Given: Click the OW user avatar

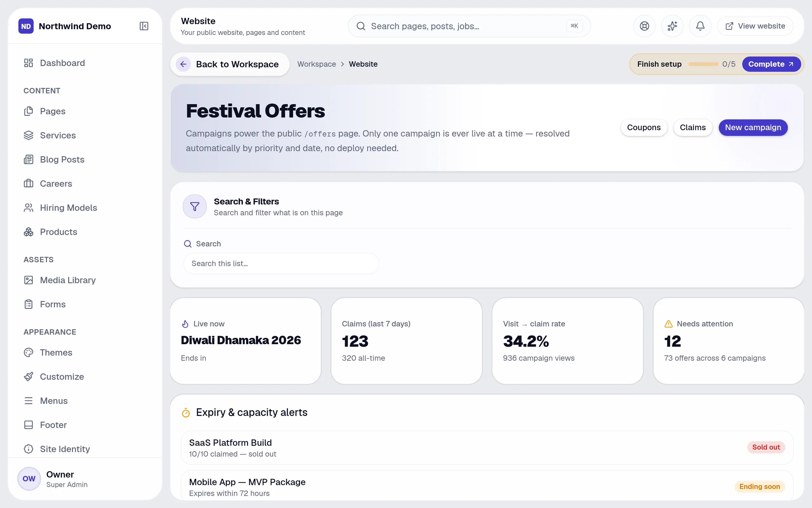Looking at the screenshot, I should pos(29,478).
